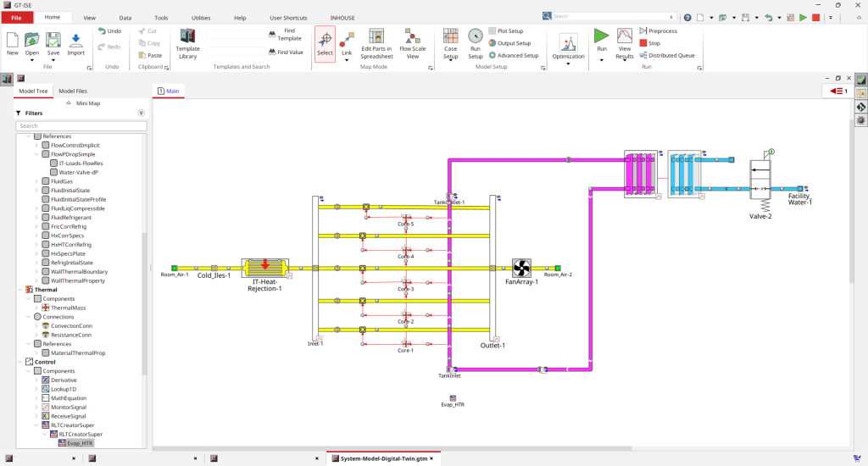Expand the FluidGas tree node
The width and height of the screenshot is (868, 466).
36,181
